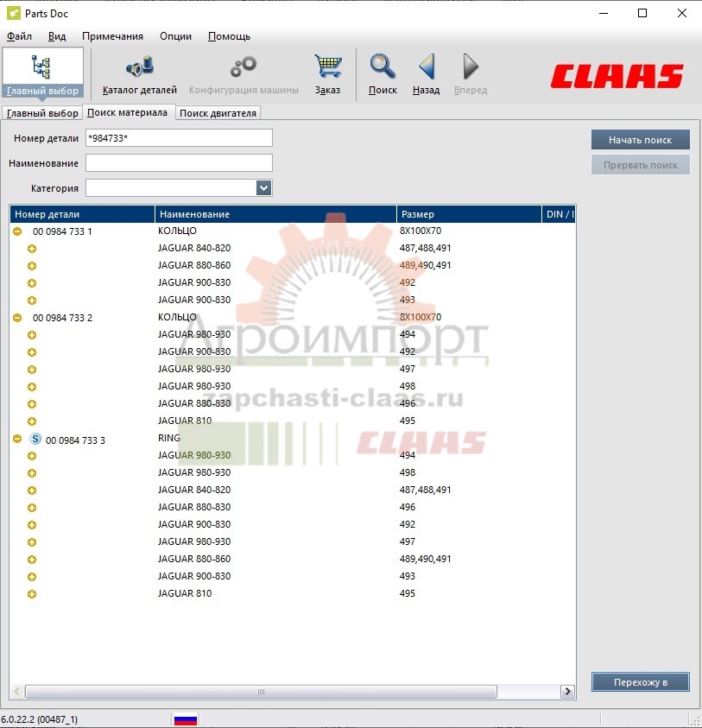This screenshot has height=728, width=702.
Task: Click the Перехожу в button
Action: [640, 682]
